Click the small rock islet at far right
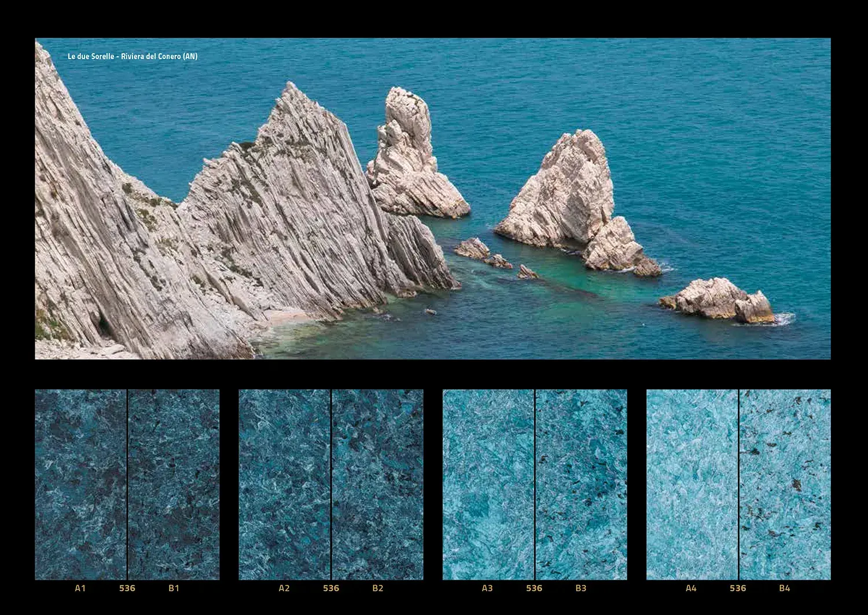Viewport: 868px width, 615px height. 719,299
